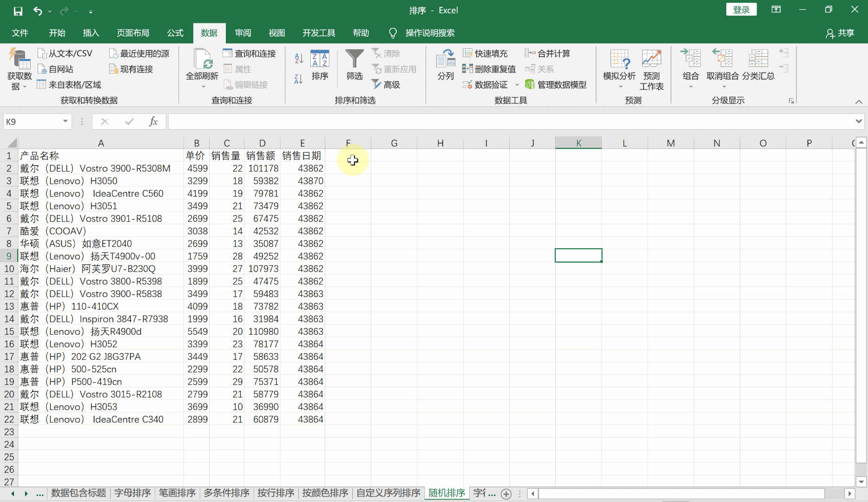Open the 字母排序 sheet tab
Screen dimensions: 868x502
132,493
